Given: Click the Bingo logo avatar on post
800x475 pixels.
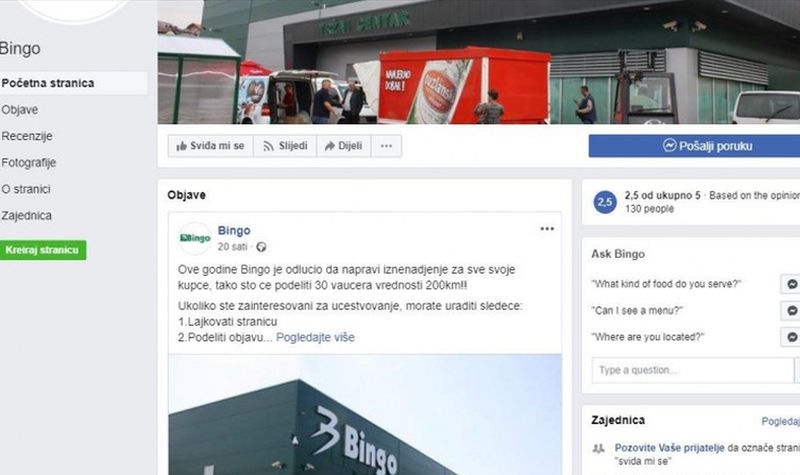Looking at the screenshot, I should pyautogui.click(x=195, y=238).
